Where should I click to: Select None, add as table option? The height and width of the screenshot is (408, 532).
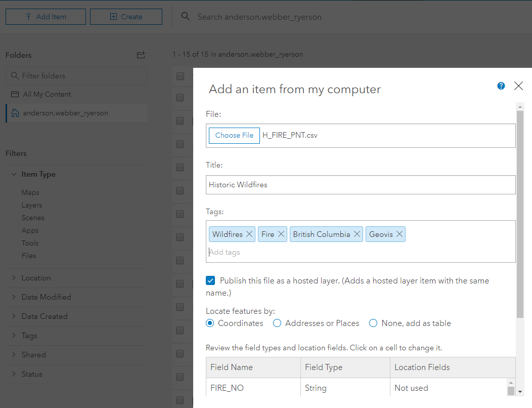(x=373, y=323)
